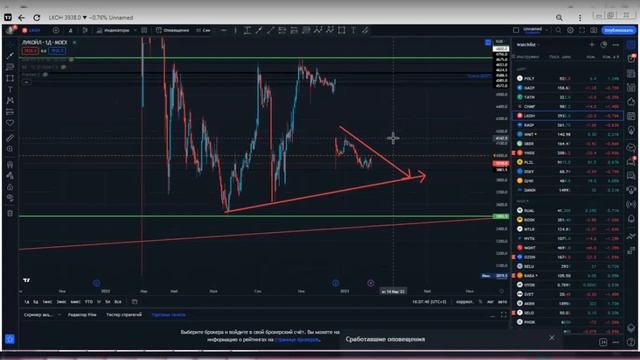
Task: Expand the indicators favorites dropdown arrow
Action: [135, 30]
